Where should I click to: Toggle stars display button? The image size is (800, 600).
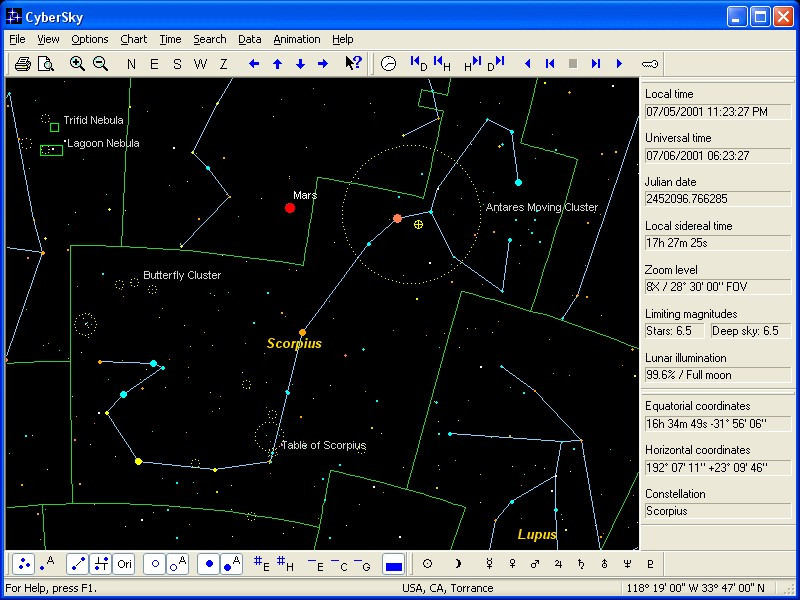23,564
